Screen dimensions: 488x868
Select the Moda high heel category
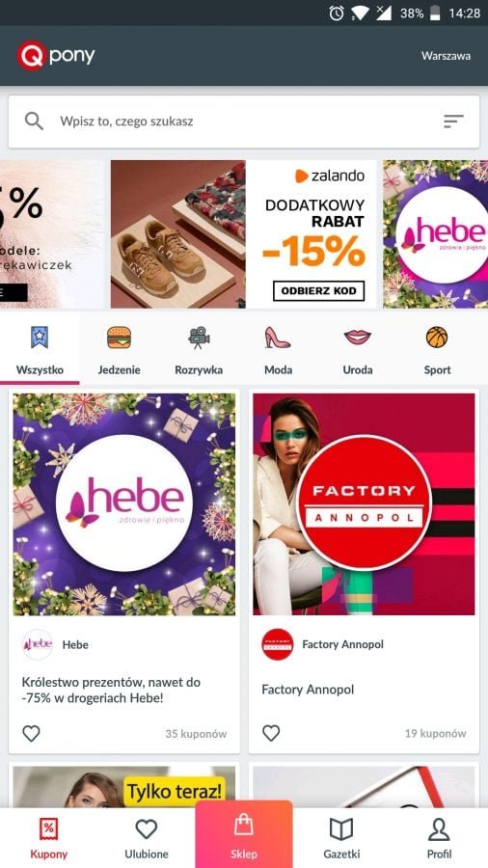click(x=278, y=350)
